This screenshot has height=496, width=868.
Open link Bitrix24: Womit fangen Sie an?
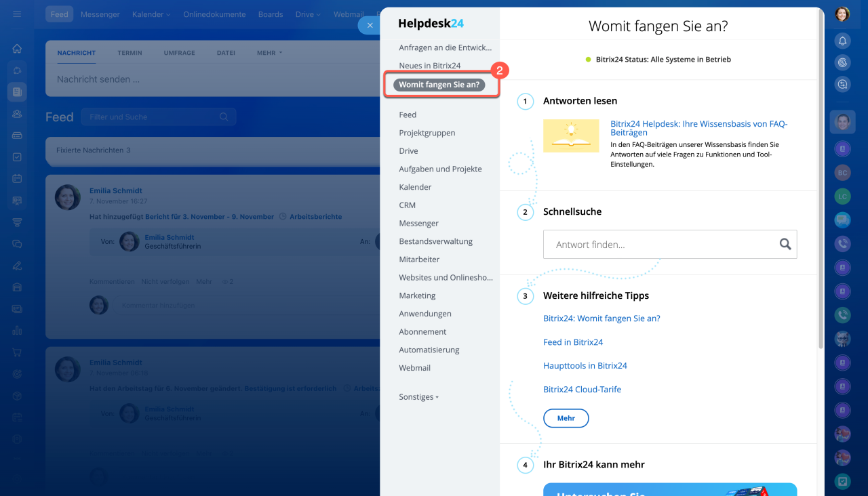(601, 318)
